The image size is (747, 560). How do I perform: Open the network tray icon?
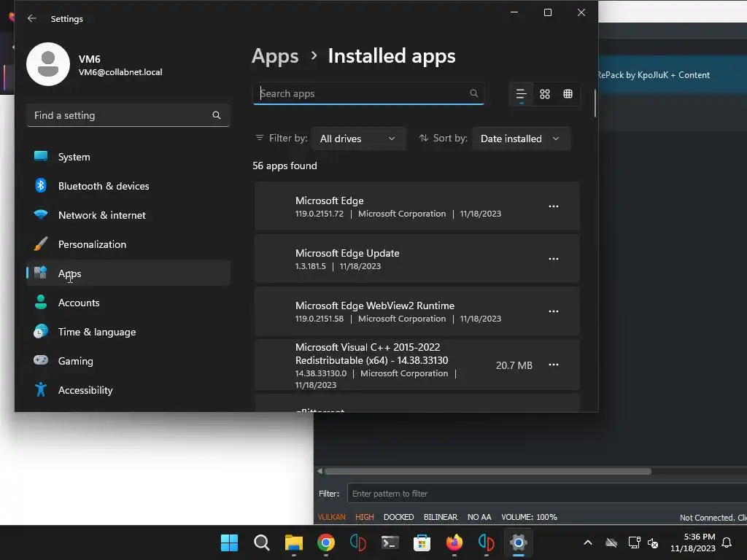(634, 542)
